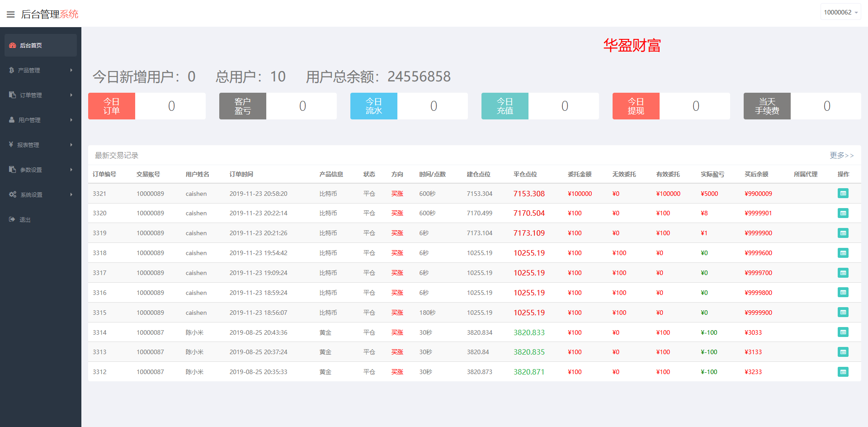Open the 参数设置 menu item
Viewport: 868px width, 427px height.
[x=40, y=170]
